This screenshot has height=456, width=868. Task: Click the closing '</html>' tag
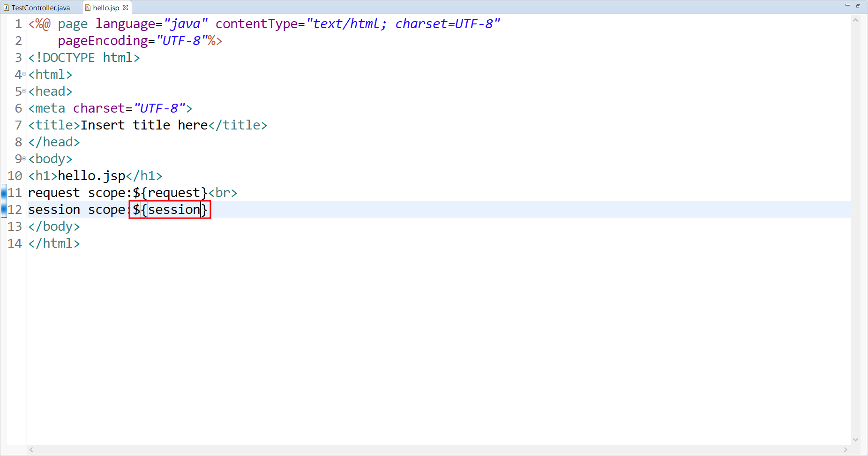click(x=54, y=243)
